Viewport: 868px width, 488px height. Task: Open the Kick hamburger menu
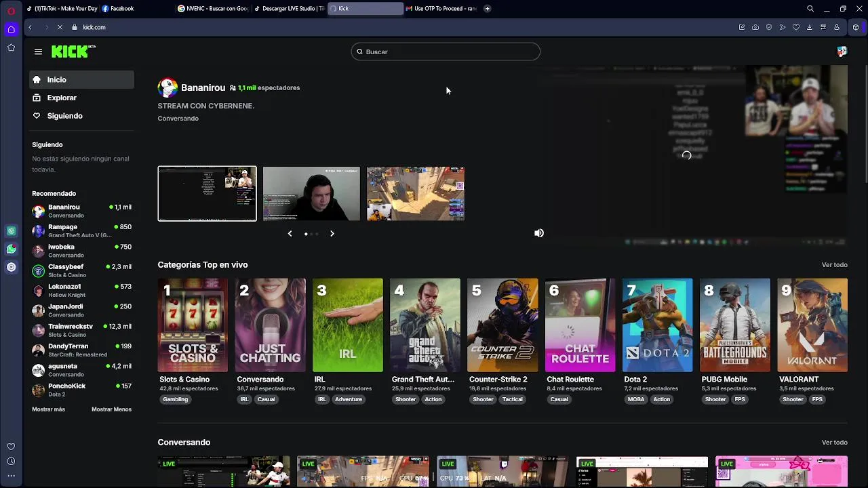(x=38, y=52)
